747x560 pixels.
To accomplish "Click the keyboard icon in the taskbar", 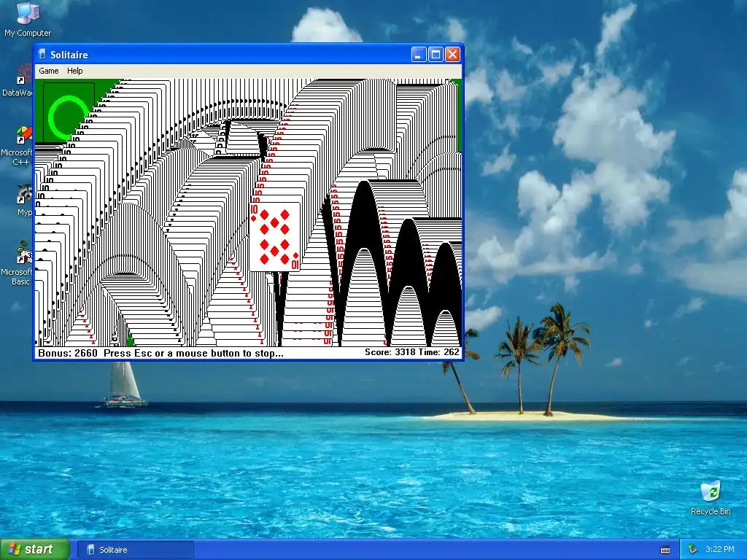I will [665, 550].
